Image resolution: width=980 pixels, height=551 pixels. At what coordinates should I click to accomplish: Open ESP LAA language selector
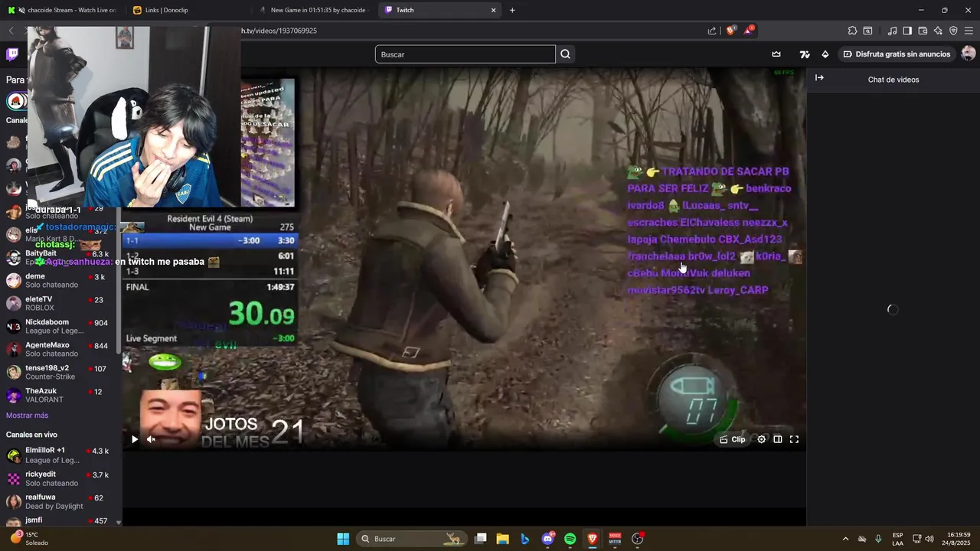(897, 539)
